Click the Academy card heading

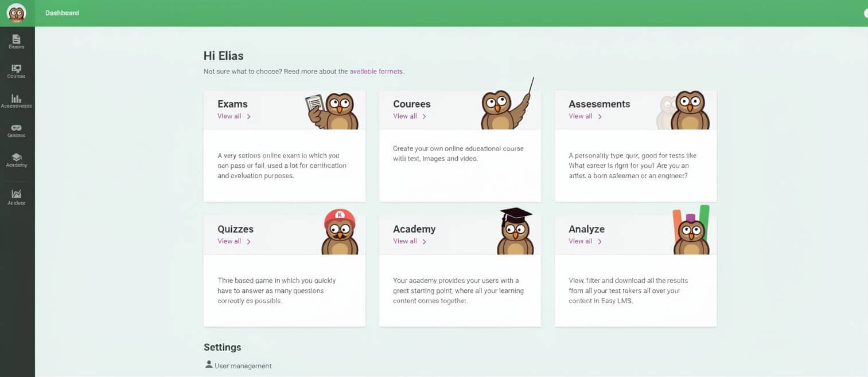(414, 229)
